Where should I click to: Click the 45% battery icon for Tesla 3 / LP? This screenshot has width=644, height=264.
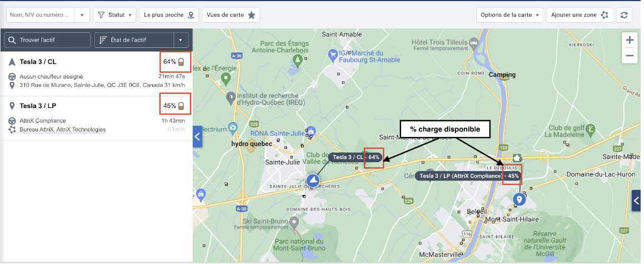[x=181, y=106]
